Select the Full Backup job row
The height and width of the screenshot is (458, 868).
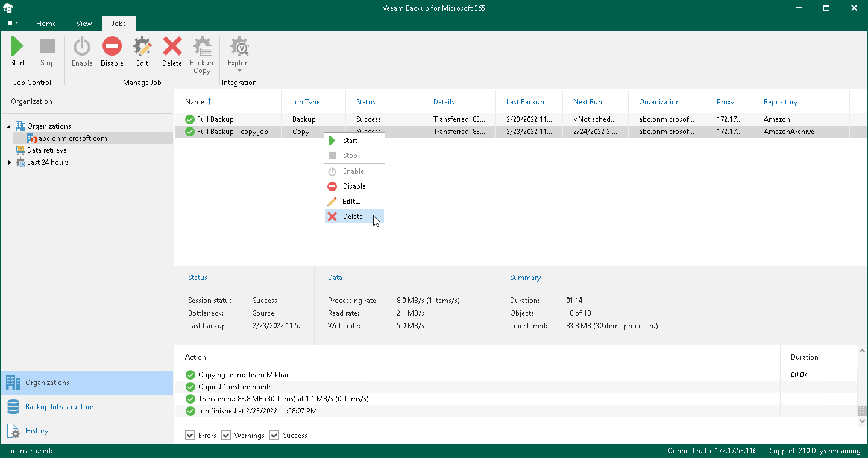(x=521, y=119)
